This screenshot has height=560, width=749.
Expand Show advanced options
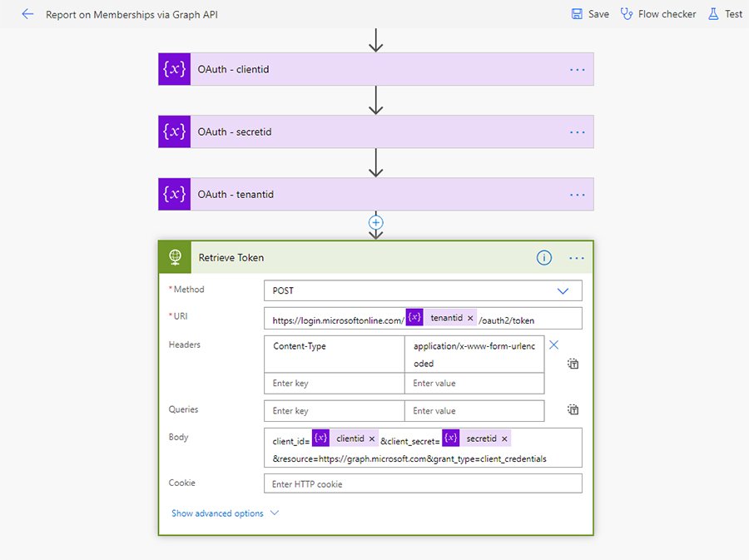coord(218,513)
